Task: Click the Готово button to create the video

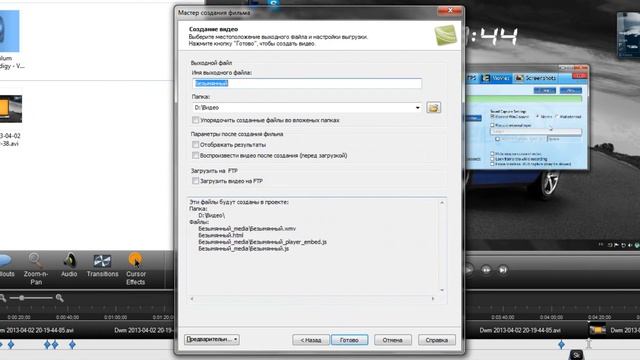Action: 349,340
